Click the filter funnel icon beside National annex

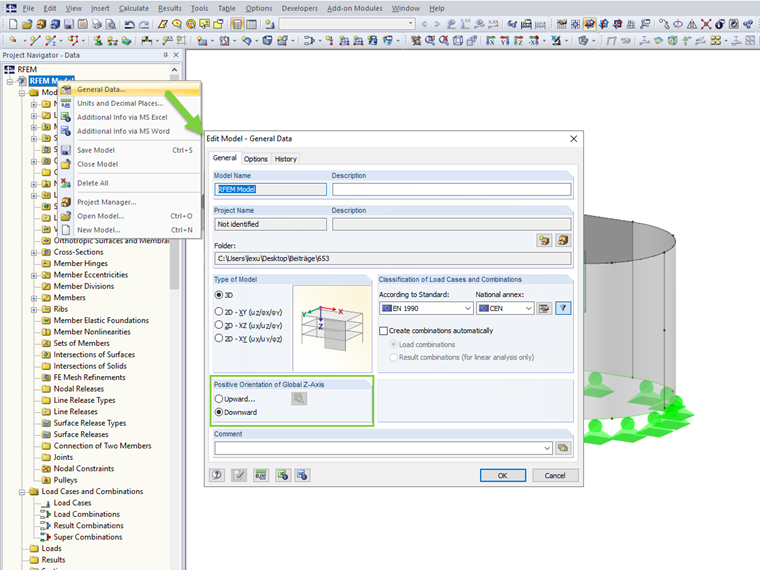click(x=563, y=308)
